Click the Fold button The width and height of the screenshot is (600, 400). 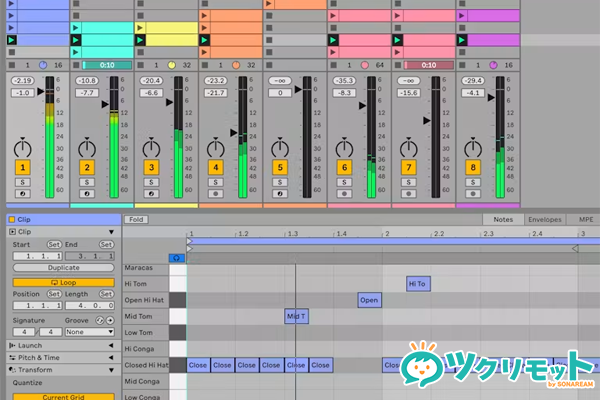click(136, 219)
